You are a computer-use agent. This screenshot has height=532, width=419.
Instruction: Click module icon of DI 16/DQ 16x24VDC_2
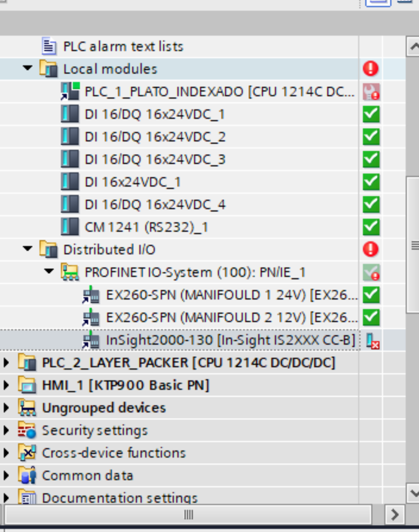(70, 137)
